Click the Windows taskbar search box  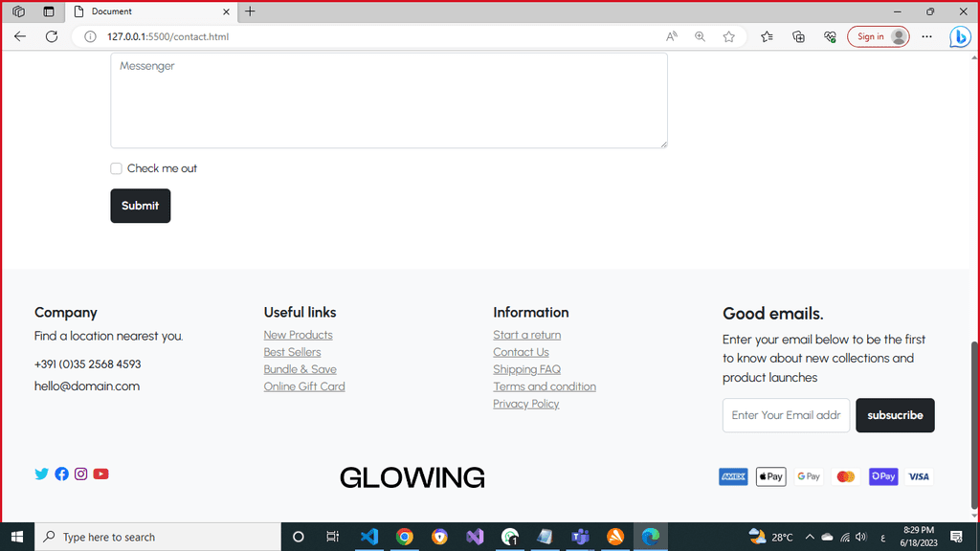tap(158, 537)
